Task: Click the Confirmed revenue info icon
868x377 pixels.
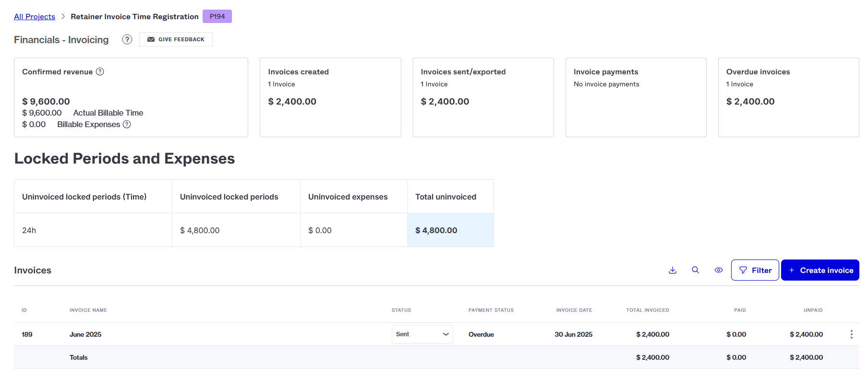Action: tap(100, 71)
